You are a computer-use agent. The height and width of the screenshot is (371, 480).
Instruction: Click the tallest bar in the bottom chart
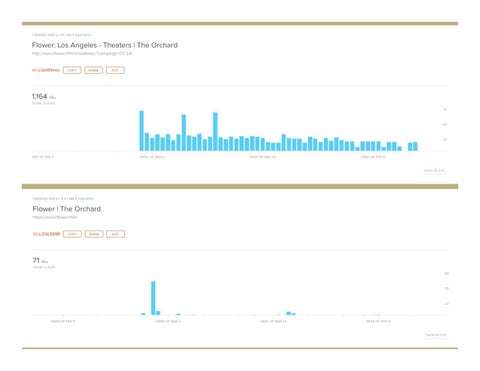click(x=153, y=298)
